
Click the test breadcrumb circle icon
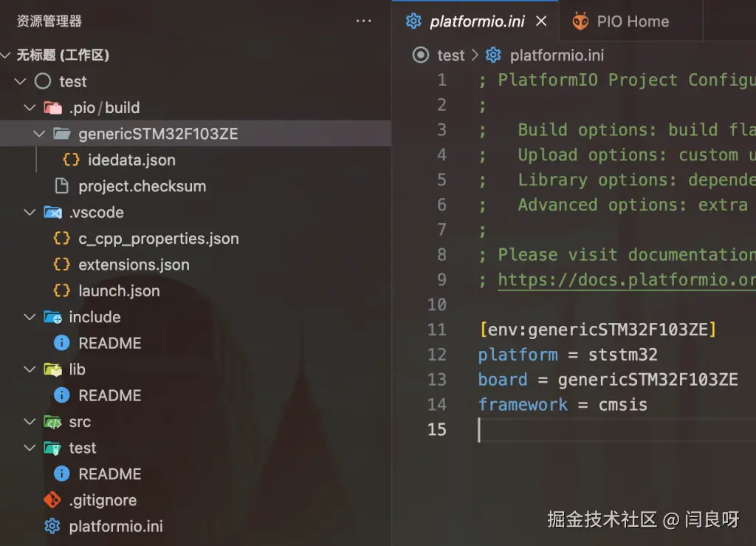[x=420, y=55]
